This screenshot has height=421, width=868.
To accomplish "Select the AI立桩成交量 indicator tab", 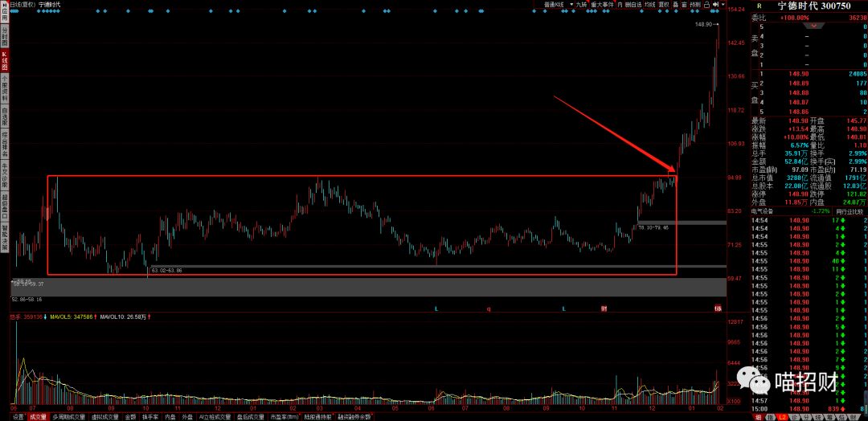I will (215, 416).
